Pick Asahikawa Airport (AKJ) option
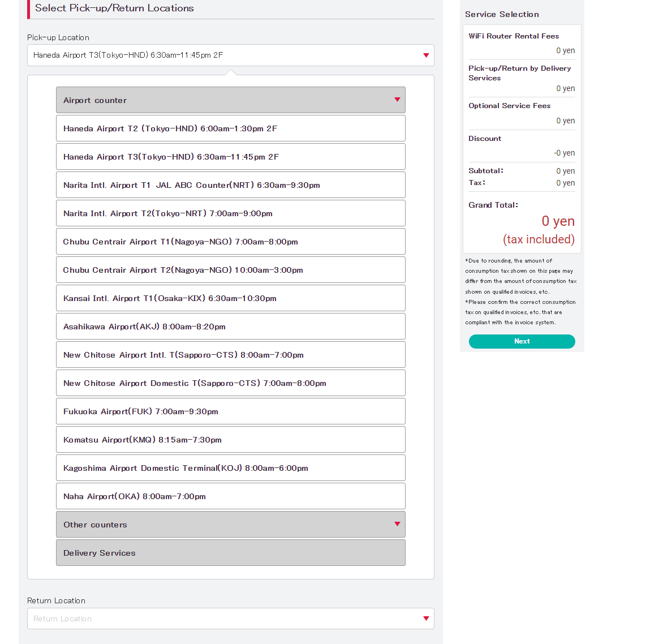 230,327
